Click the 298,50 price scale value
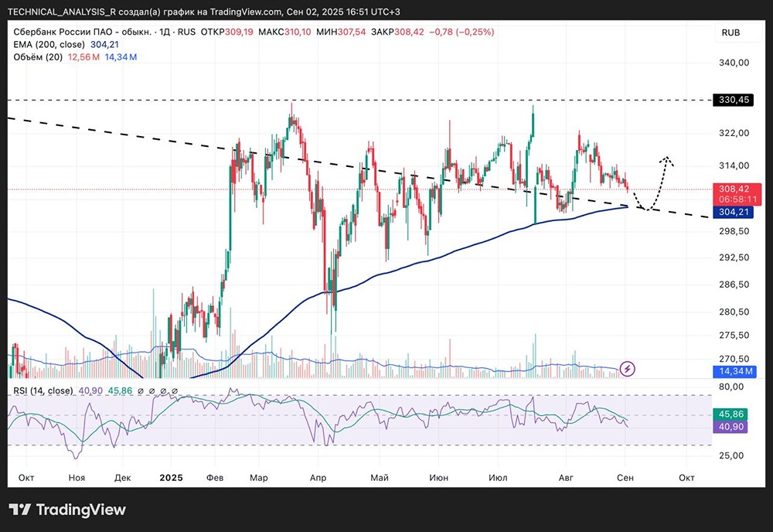This screenshot has width=773, height=532. (x=734, y=231)
